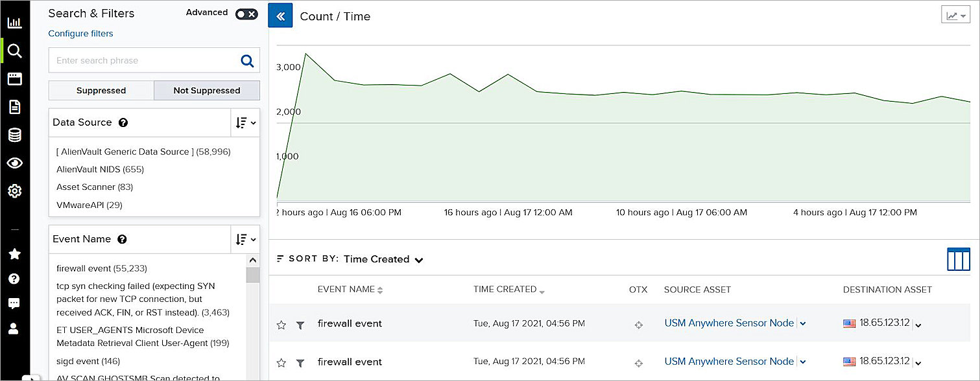
Task: Open Settings gear in sidebar
Action: click(14, 190)
